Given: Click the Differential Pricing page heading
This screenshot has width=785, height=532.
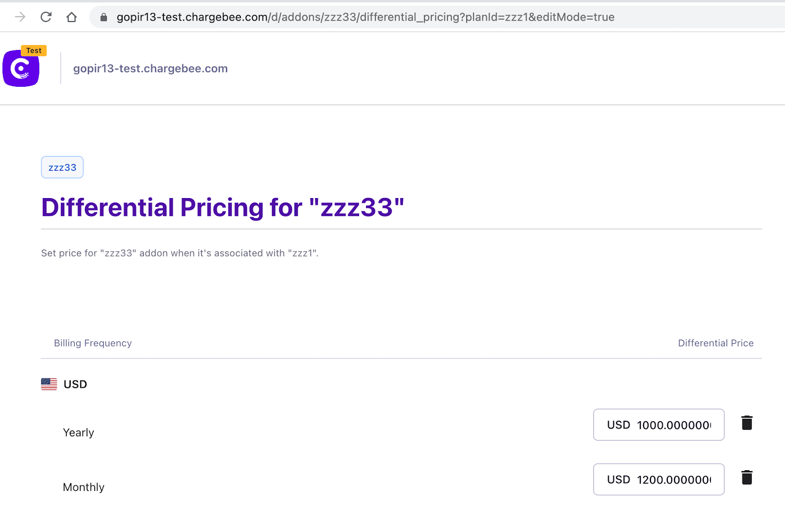Looking at the screenshot, I should point(223,207).
